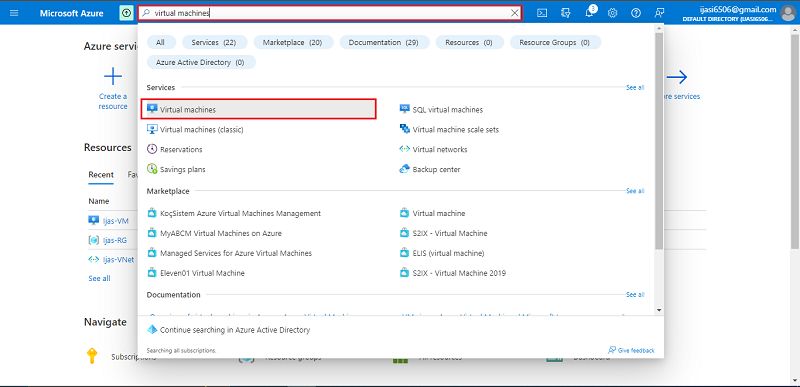Image resolution: width=800 pixels, height=387 pixels.
Task: Click the feedback icon in header
Action: pyautogui.click(x=659, y=13)
